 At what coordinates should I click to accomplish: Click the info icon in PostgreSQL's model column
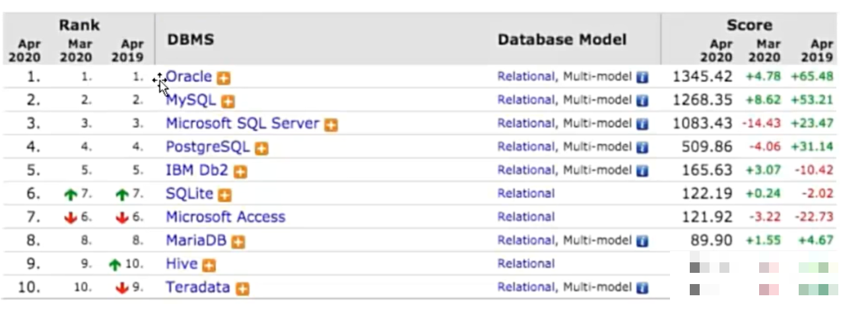(x=642, y=148)
